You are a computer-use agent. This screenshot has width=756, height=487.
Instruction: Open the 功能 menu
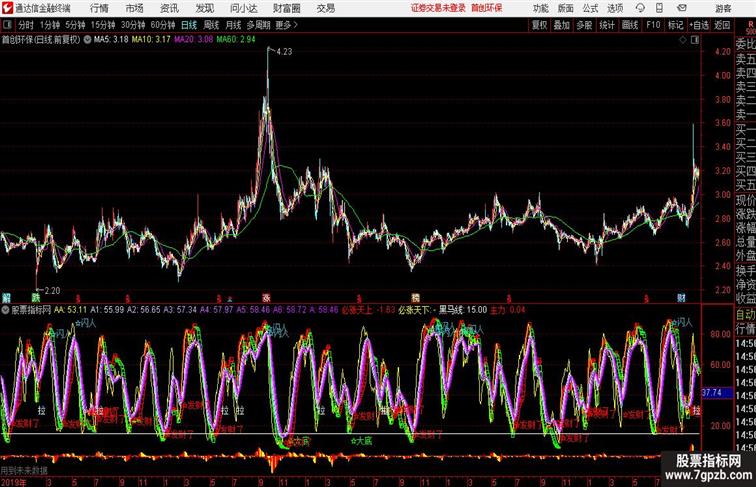[x=540, y=8]
